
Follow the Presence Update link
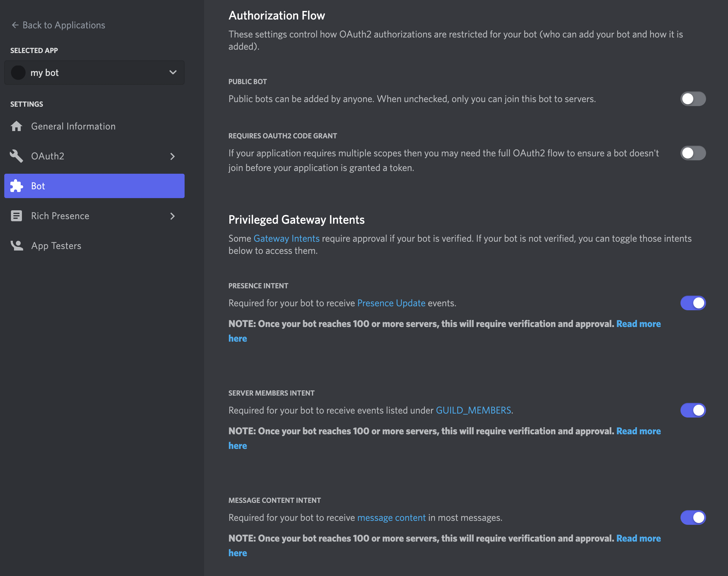(x=391, y=303)
